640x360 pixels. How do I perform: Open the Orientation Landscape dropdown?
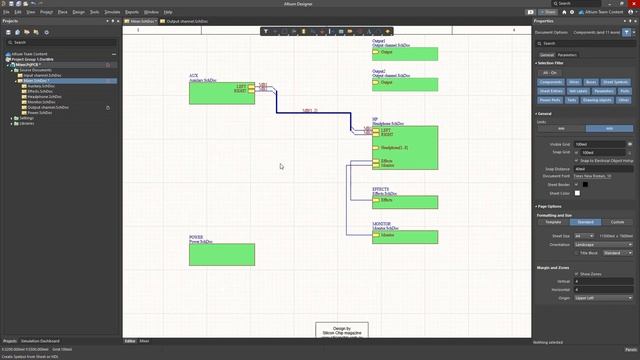pos(603,244)
